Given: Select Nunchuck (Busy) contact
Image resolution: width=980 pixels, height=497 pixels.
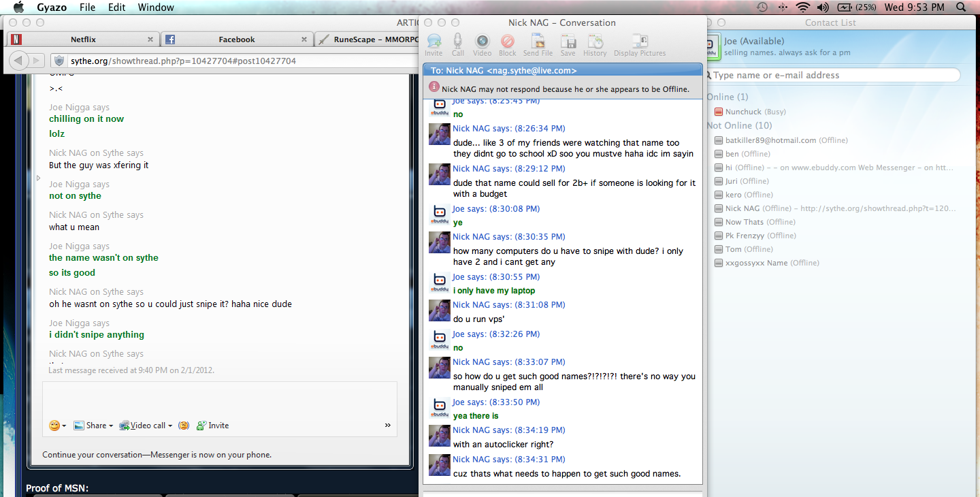Looking at the screenshot, I should 749,112.
